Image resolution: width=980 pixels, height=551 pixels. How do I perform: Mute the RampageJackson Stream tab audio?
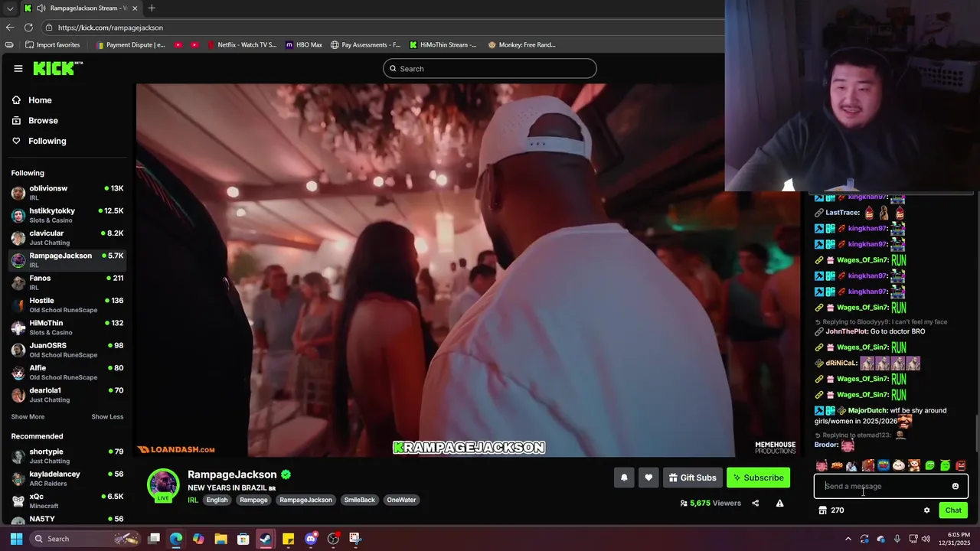(41, 8)
